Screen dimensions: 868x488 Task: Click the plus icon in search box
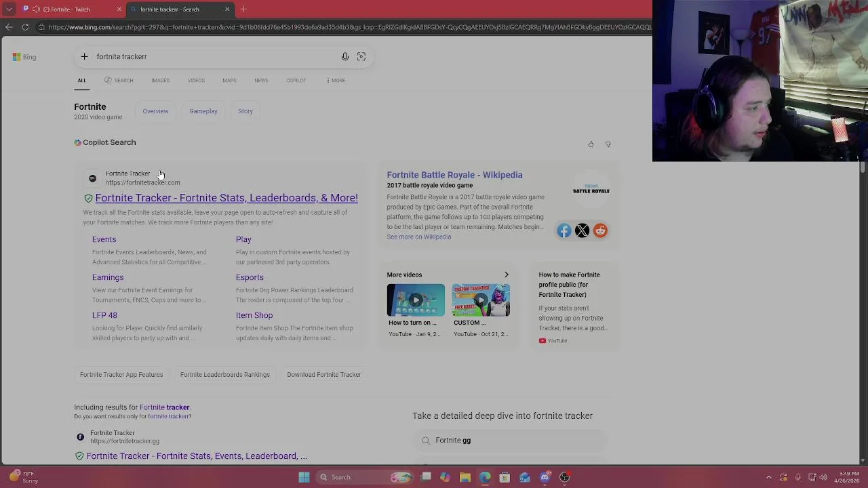(x=84, y=57)
